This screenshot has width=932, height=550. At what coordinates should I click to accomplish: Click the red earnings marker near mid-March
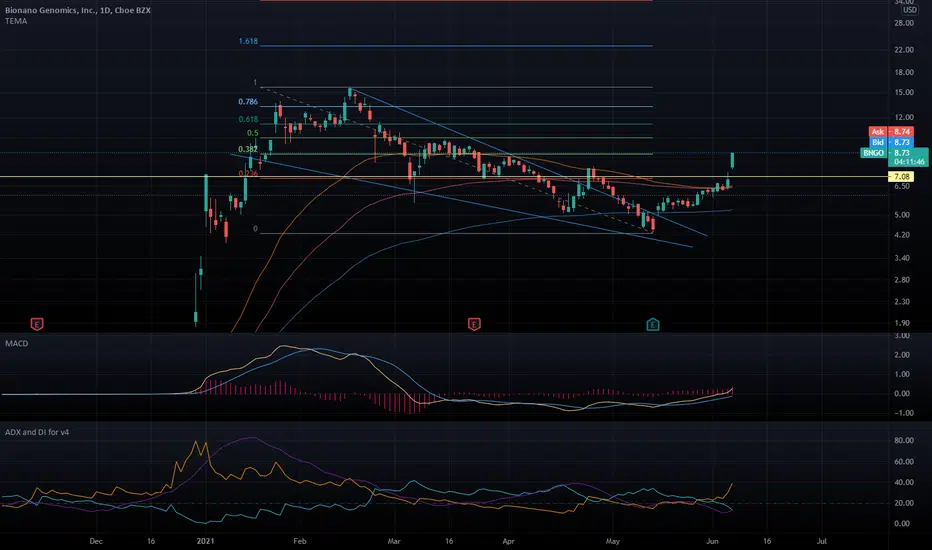474,324
